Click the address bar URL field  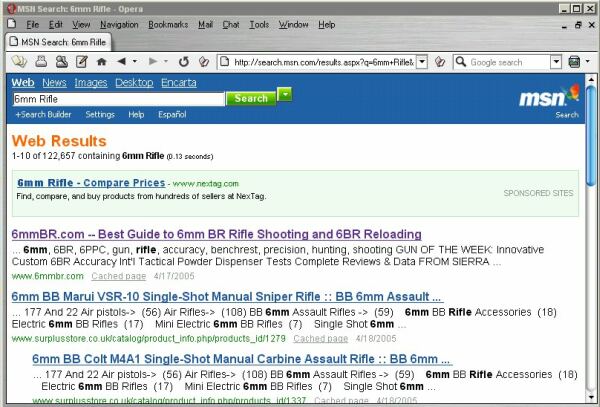[x=324, y=62]
